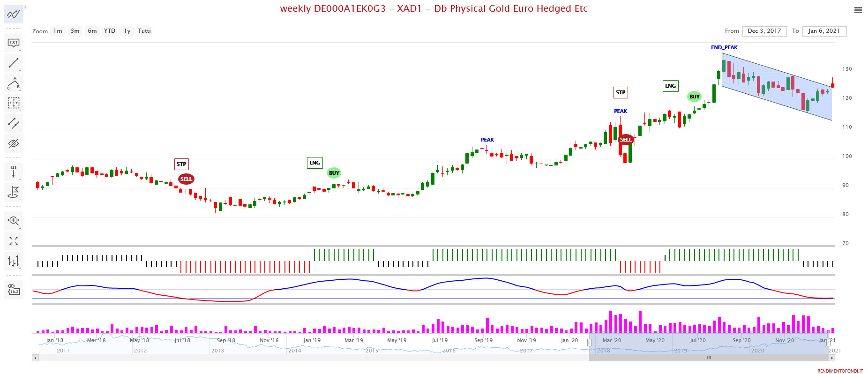Pick the A-B Elliott wave tool

coord(13,83)
